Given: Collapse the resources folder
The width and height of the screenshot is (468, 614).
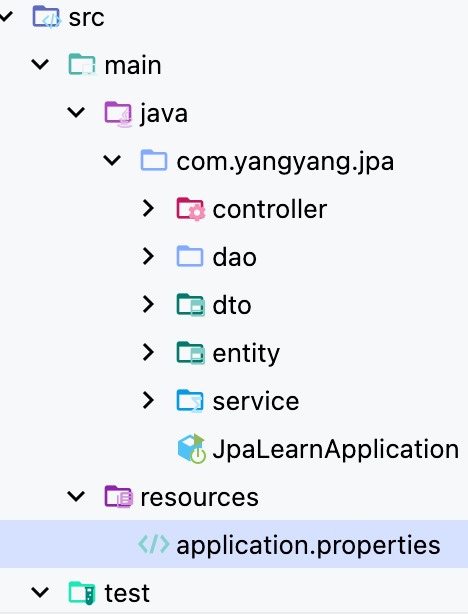Looking at the screenshot, I should (x=76, y=496).
